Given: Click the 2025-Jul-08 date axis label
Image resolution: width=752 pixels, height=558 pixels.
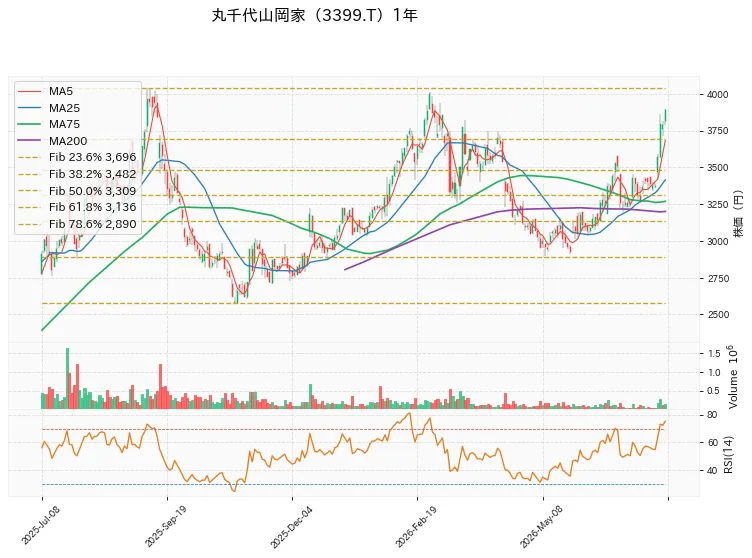Looking at the screenshot, I should 41,525.
